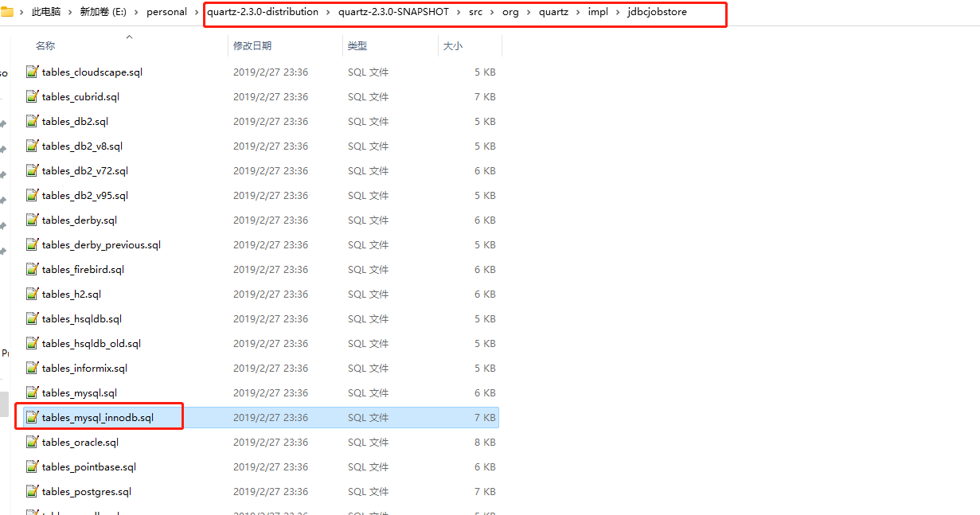
Task: Expand the chevron after quartz-2.3.0-SNAPSHOT
Action: (x=459, y=12)
